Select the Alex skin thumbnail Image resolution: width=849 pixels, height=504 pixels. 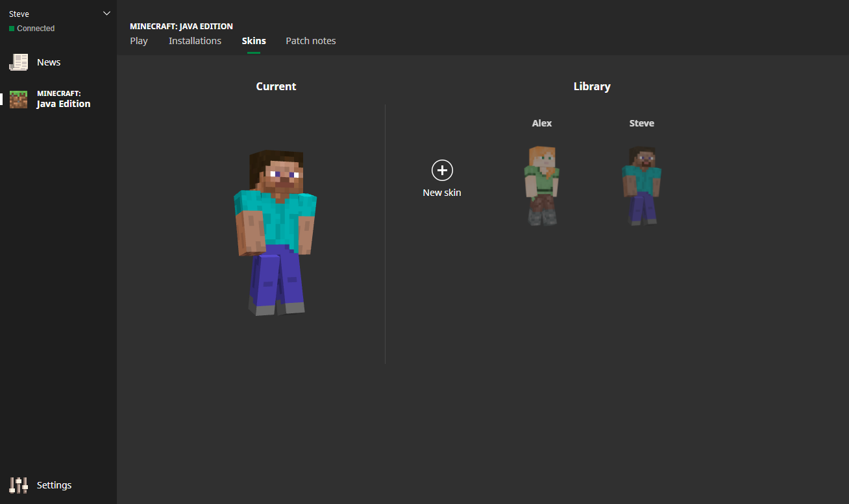542,186
